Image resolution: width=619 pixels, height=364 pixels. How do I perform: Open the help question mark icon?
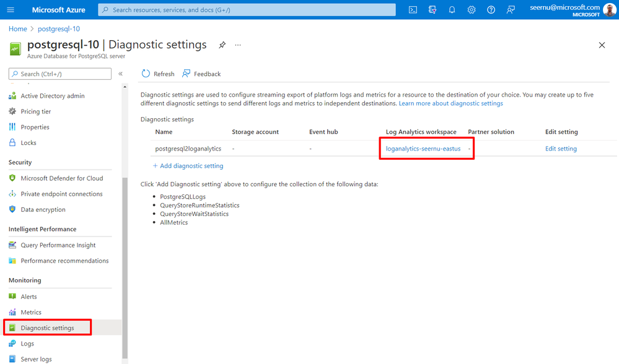[x=491, y=10]
